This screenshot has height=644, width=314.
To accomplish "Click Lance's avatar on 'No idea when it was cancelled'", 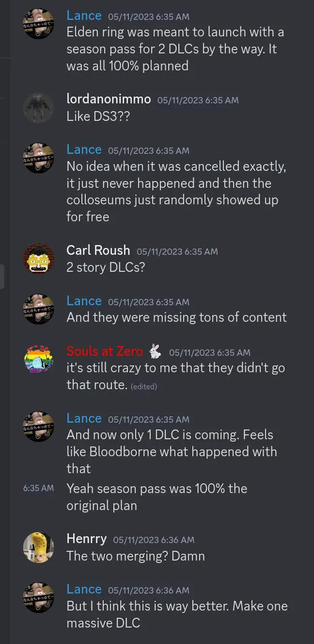I will coord(38,158).
